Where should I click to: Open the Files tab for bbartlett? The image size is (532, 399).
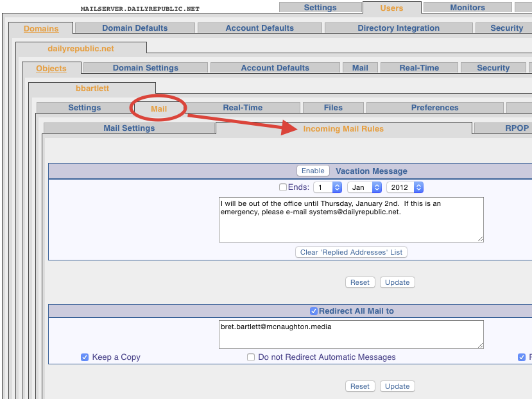(x=333, y=108)
